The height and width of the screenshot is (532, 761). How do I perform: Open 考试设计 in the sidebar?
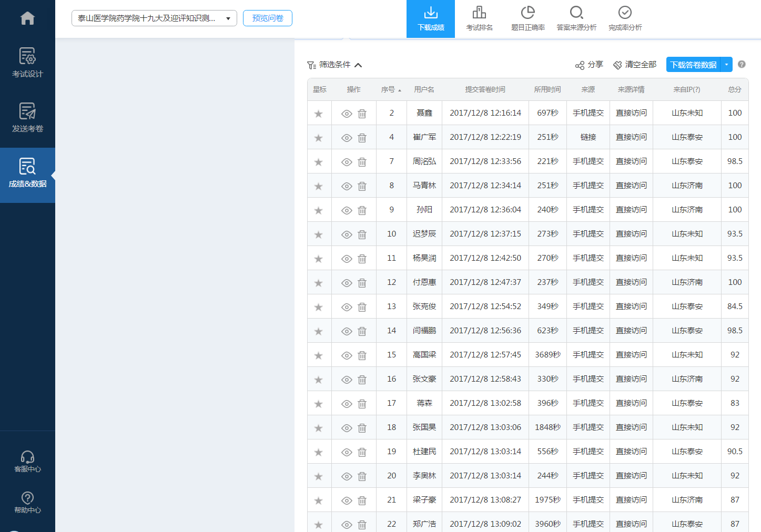point(27,63)
